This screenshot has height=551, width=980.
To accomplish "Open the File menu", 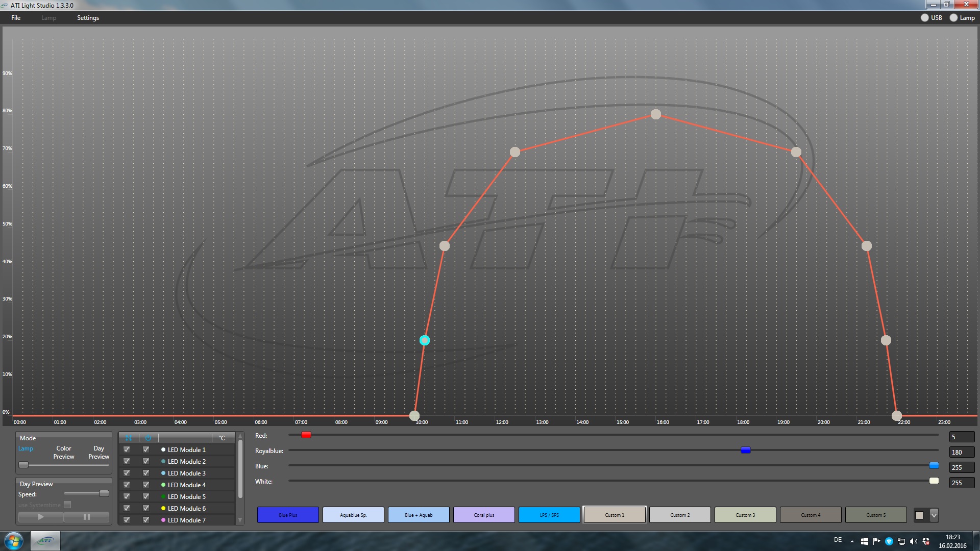I will [x=16, y=18].
